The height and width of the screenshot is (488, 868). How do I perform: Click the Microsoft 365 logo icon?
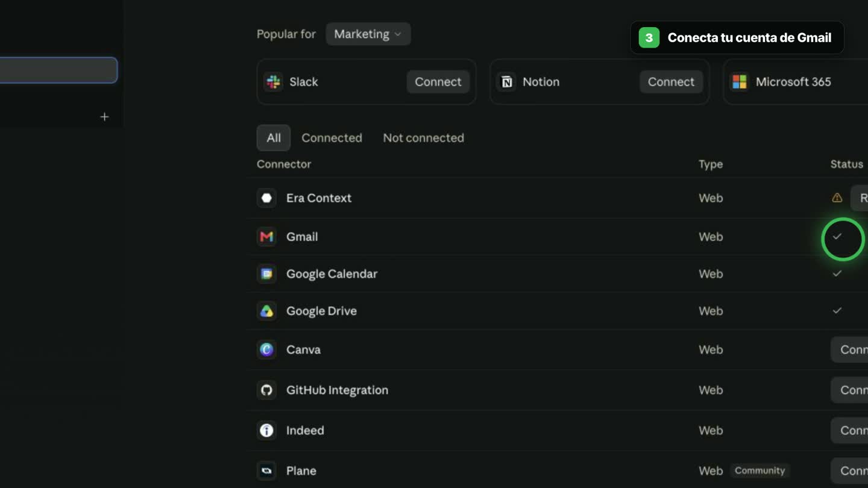tap(740, 82)
